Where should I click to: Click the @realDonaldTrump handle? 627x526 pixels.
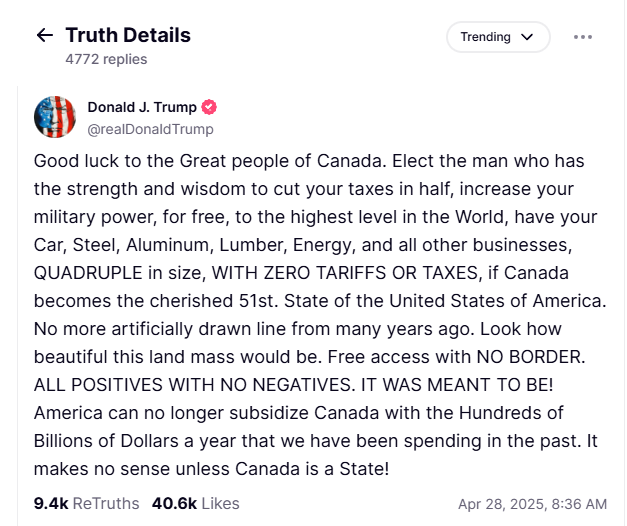pos(150,129)
